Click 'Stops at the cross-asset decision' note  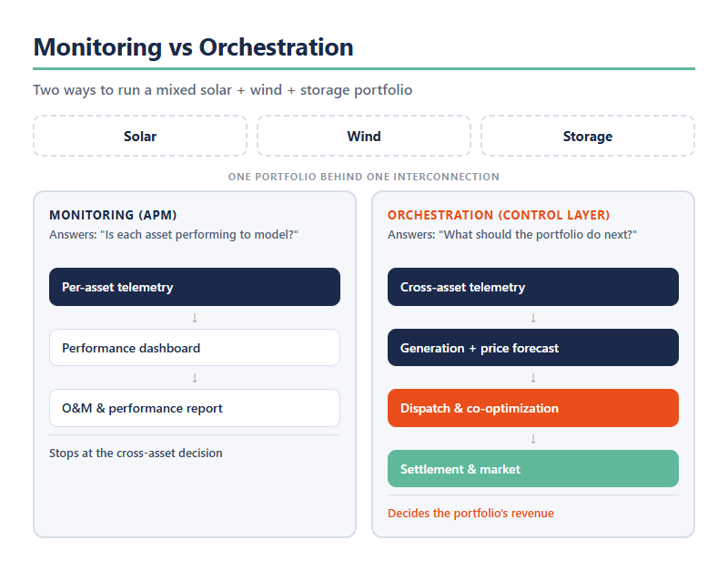(136, 453)
